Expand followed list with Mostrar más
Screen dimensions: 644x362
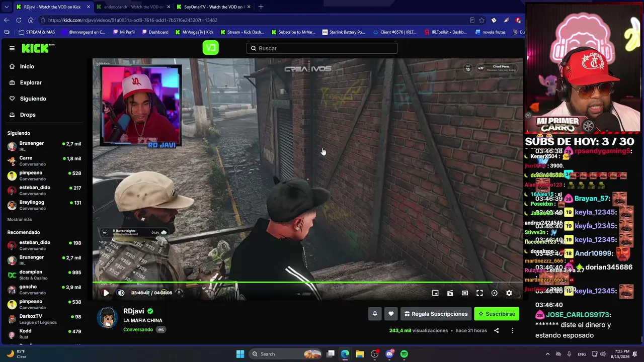[20, 220]
